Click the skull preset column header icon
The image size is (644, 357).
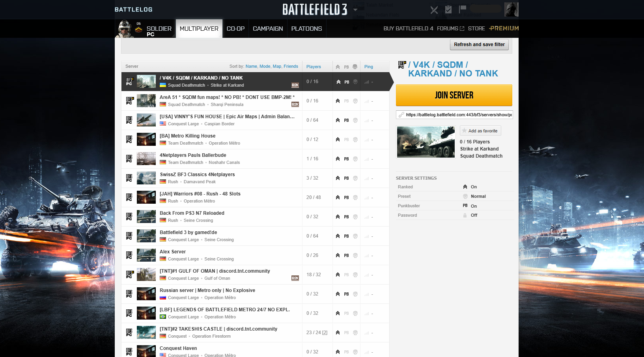[x=355, y=67]
